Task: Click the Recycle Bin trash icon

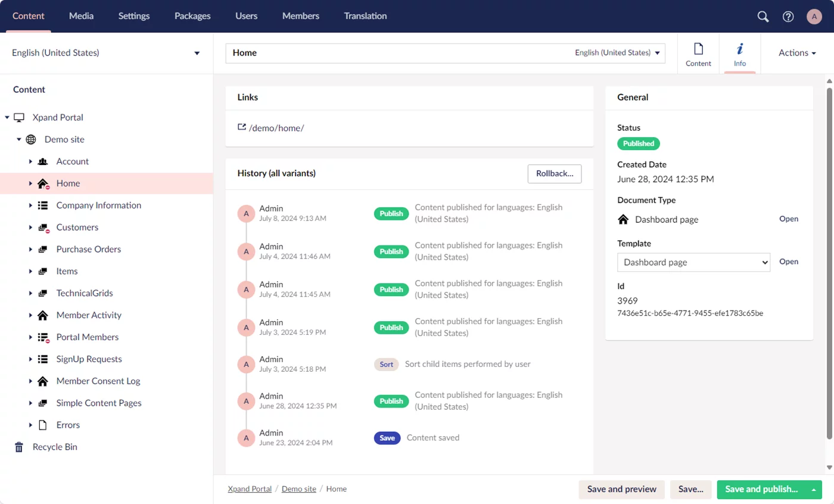Action: point(19,447)
